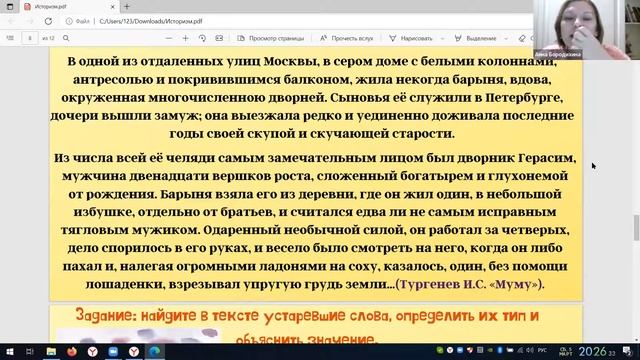Viewport: 640px width, 360px height.
Task: Click the address bar with Историзм.pdf path
Action: click(x=151, y=21)
